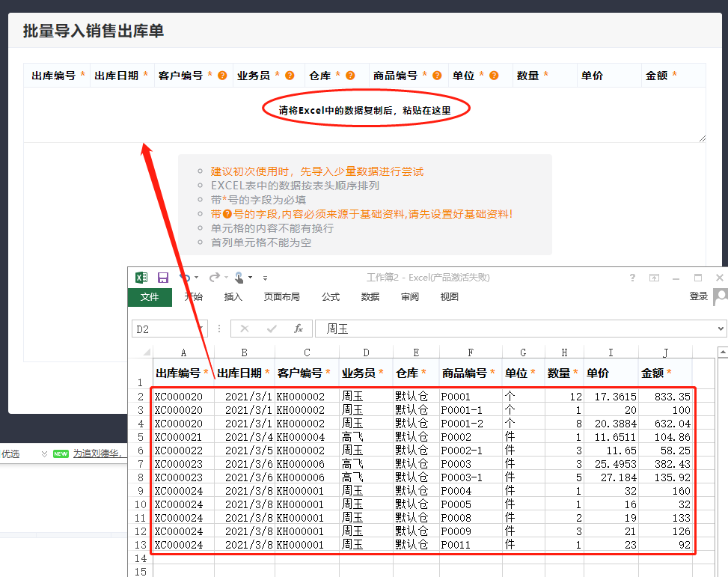Click help icon next to 业务员 header
This screenshot has height=577, width=728.
(290, 76)
